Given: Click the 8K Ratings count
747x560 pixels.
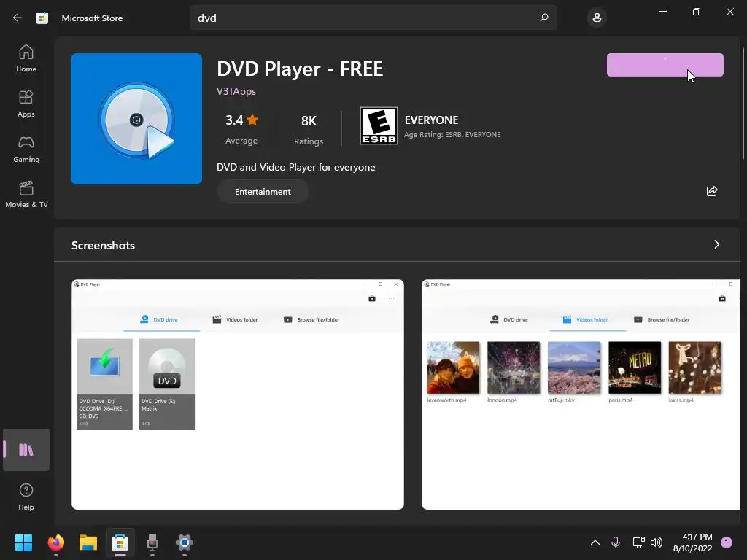Looking at the screenshot, I should click(309, 129).
